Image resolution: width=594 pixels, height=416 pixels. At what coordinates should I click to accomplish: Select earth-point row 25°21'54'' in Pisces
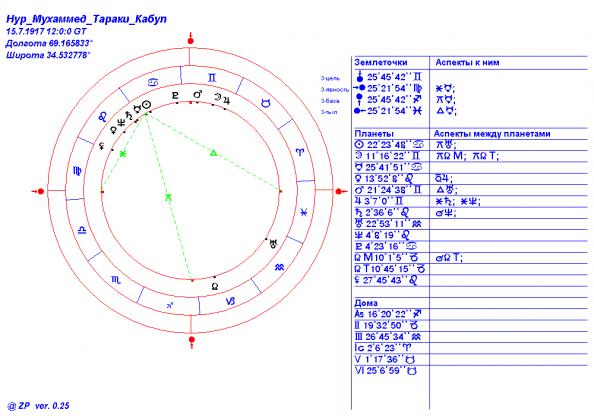pos(388,111)
